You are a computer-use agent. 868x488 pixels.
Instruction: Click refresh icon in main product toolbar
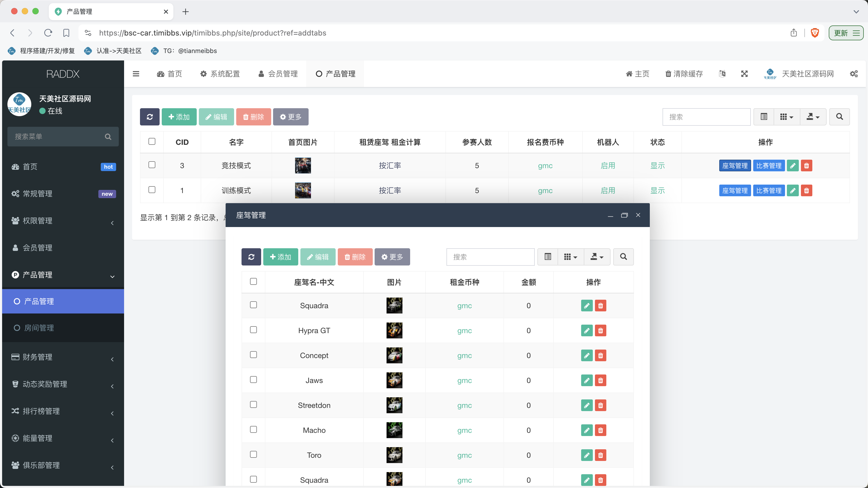point(150,117)
